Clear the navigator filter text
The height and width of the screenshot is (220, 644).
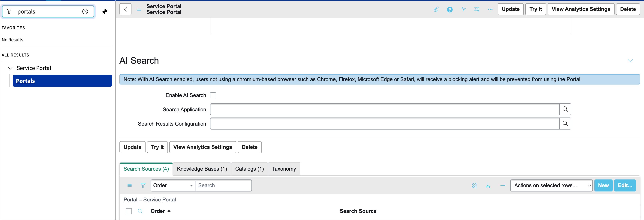pos(85,11)
